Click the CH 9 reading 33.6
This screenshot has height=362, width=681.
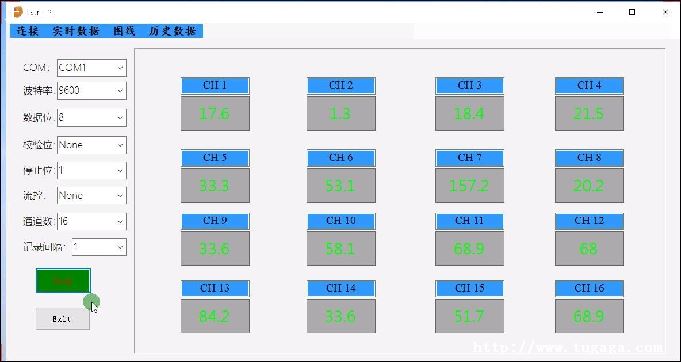[215, 248]
